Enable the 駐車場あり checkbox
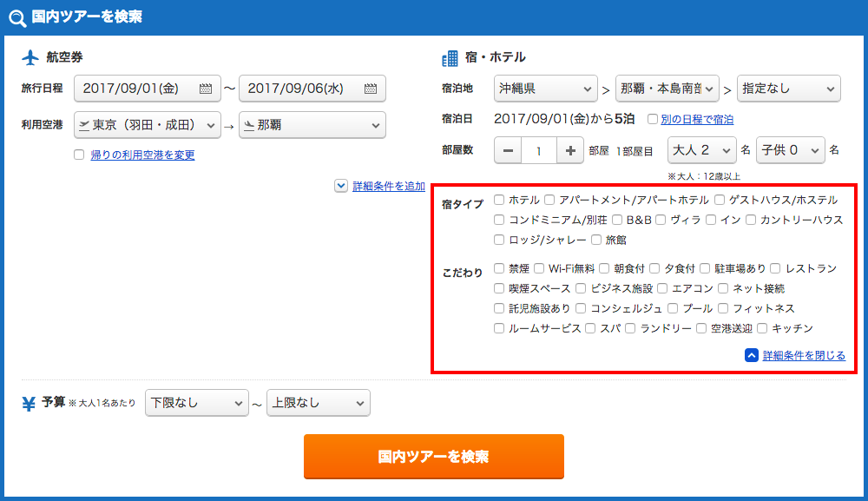 click(x=705, y=268)
